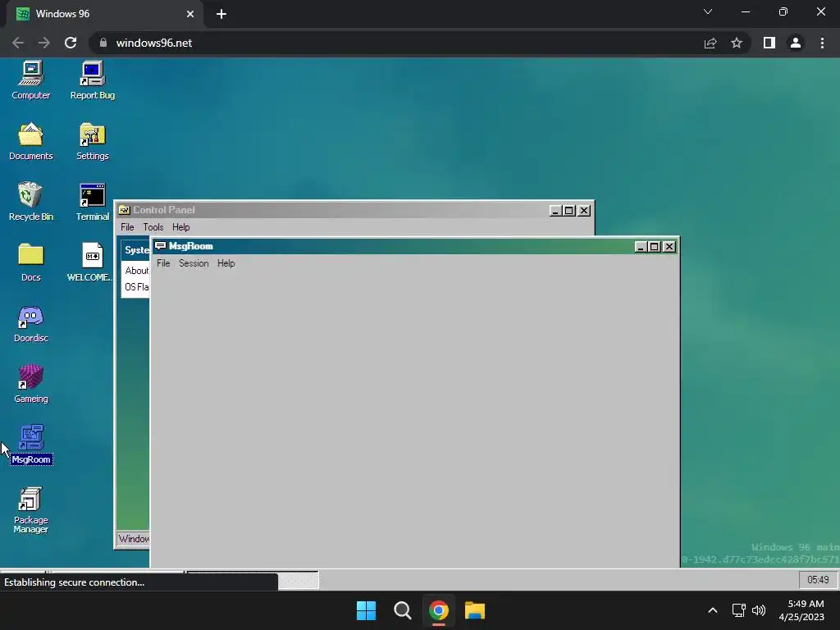View site info lock icon

tap(103, 43)
